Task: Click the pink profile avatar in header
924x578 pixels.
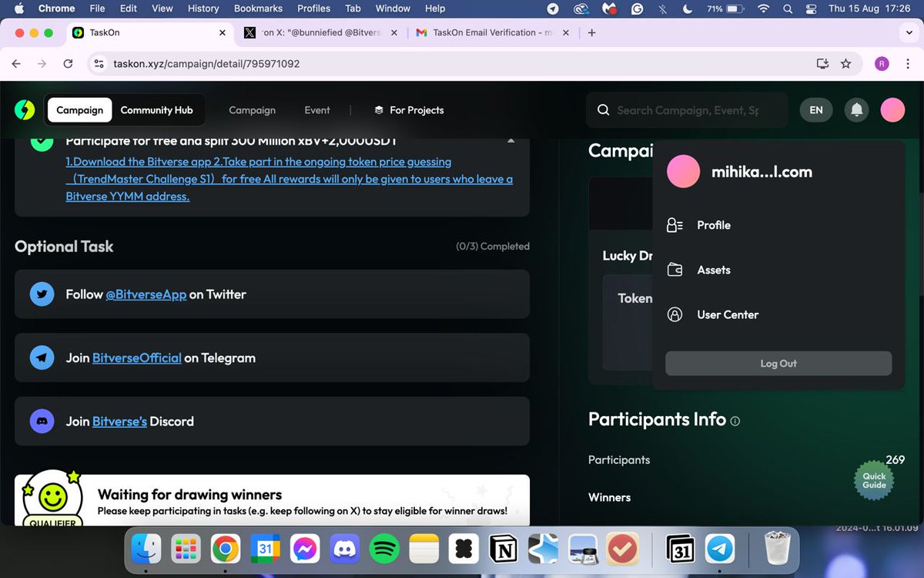Action: click(892, 110)
